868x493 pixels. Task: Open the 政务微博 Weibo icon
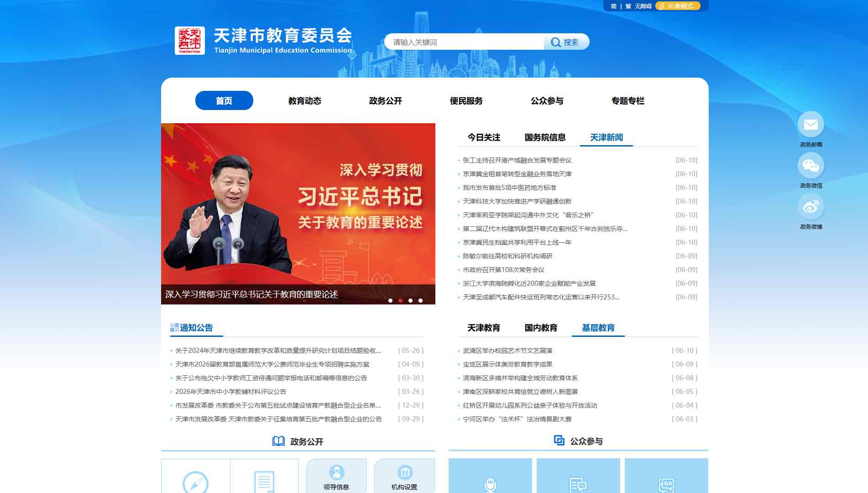810,206
